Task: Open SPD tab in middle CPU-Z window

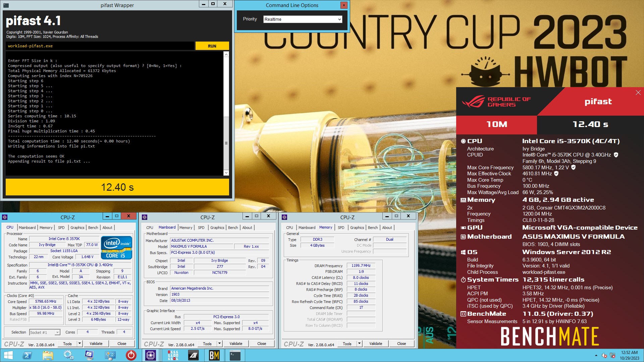Action: pyautogui.click(x=201, y=228)
